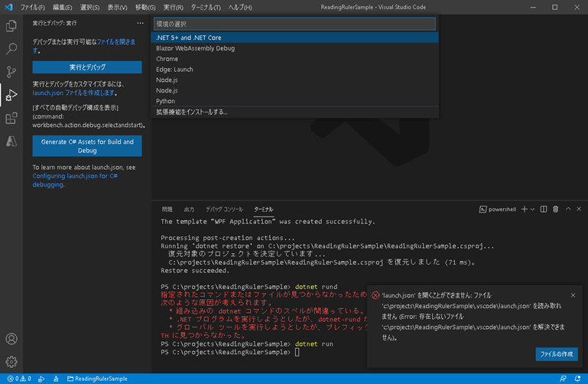This screenshot has width=588, height=384.
Task: Open the ヘルプ(H) menu
Action: coord(240,7)
